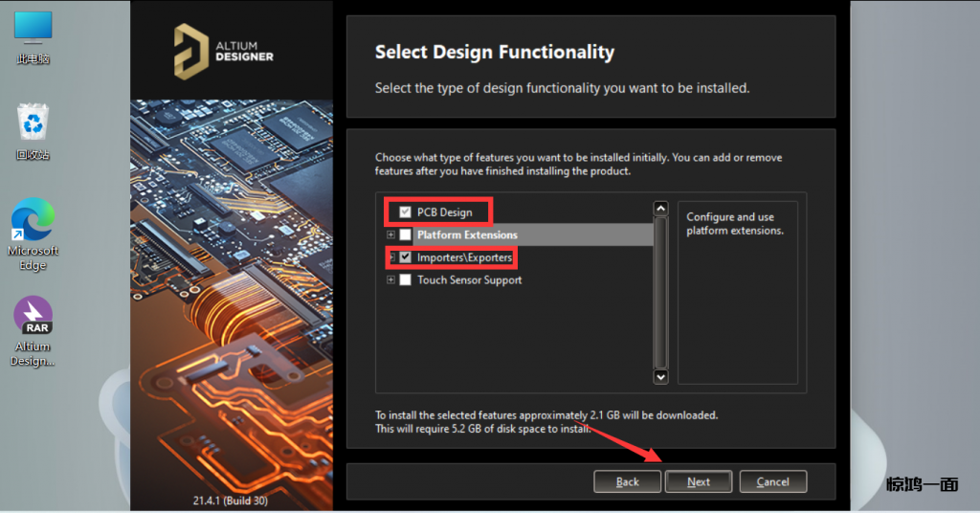Image resolution: width=980 pixels, height=513 pixels.
Task: Enable the Touch Sensor Support checkbox
Action: [406, 280]
